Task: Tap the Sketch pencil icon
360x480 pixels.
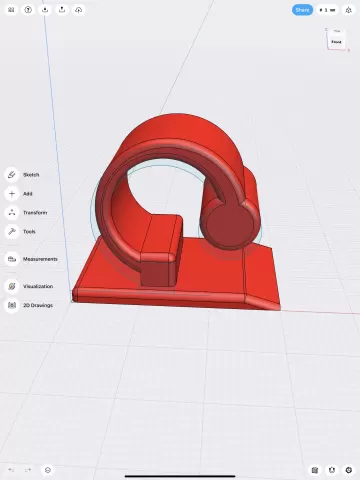Action: (x=12, y=175)
